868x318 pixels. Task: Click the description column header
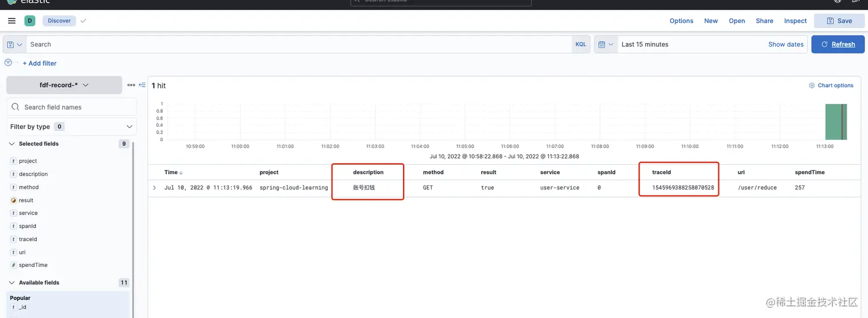click(x=368, y=172)
